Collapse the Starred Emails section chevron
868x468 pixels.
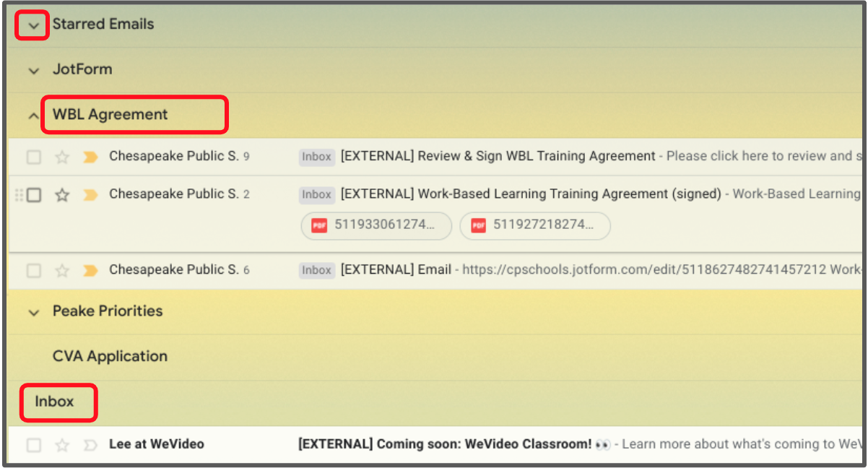33,25
